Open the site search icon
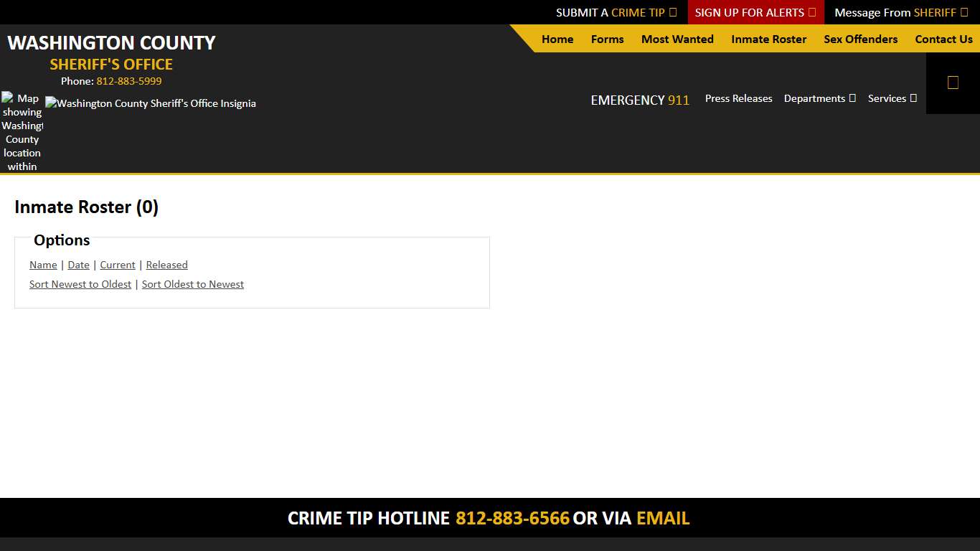This screenshot has height=551, width=980. [952, 82]
